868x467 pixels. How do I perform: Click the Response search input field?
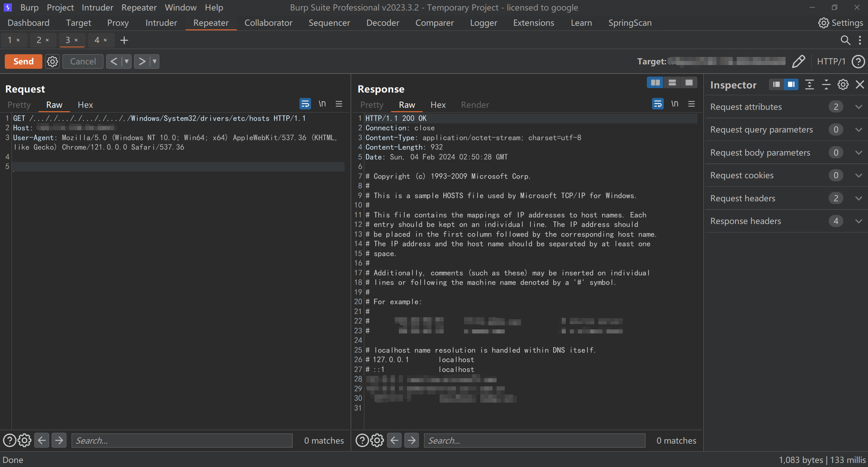(534, 440)
